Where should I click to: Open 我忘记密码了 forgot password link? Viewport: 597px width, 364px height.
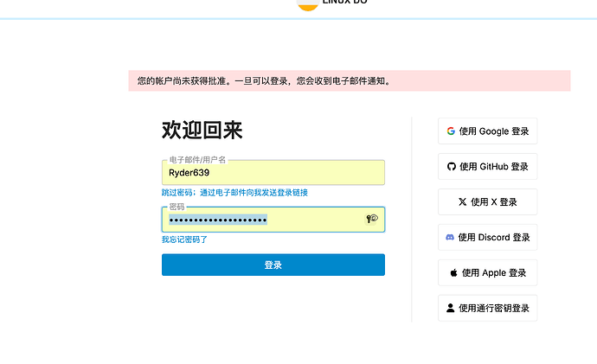184,239
